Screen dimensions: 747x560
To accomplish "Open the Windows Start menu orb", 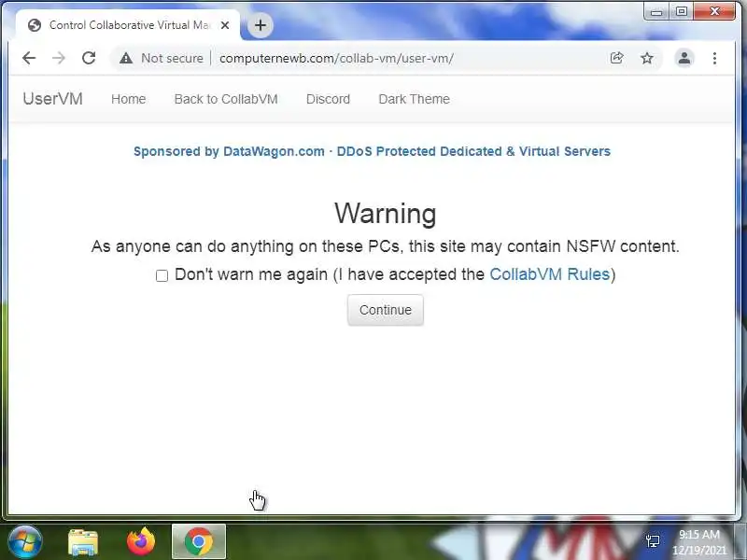I will coord(25,542).
